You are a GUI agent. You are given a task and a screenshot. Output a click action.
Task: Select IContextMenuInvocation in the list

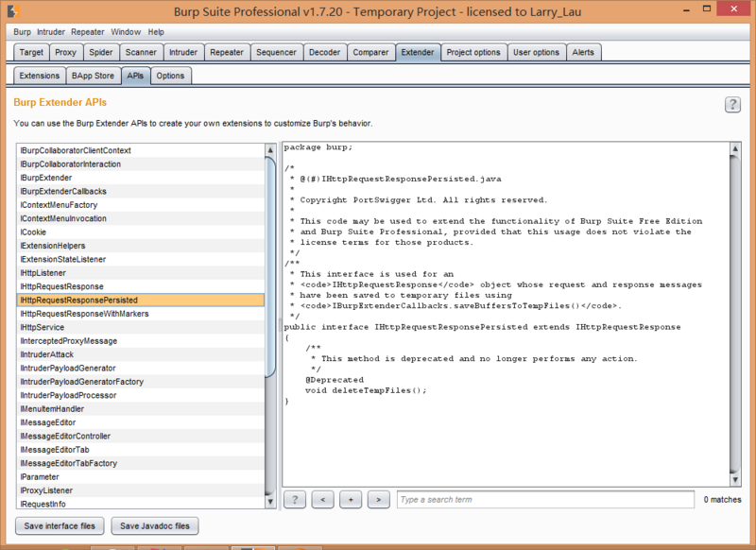click(x=140, y=218)
